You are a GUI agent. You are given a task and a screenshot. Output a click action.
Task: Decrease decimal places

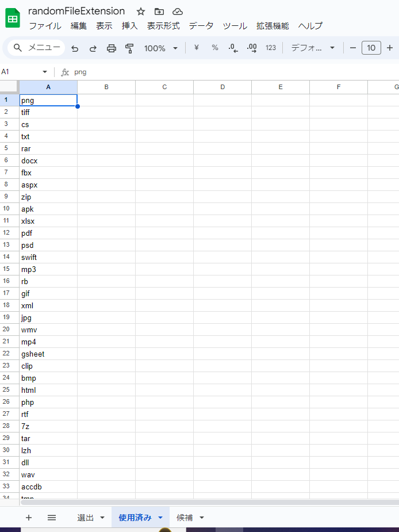pyautogui.click(x=233, y=48)
